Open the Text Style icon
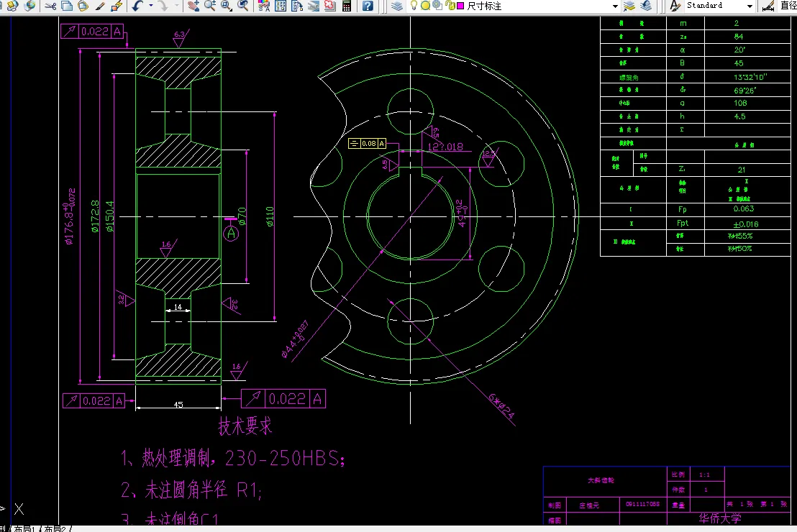Viewport: 797px width, 532px height. 675,6
